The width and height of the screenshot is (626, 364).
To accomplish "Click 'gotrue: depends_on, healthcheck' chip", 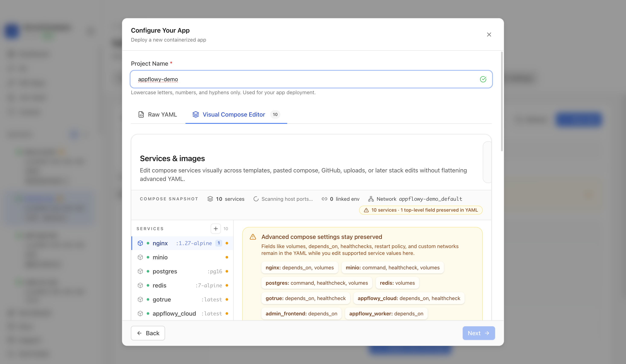I will click(x=306, y=298).
